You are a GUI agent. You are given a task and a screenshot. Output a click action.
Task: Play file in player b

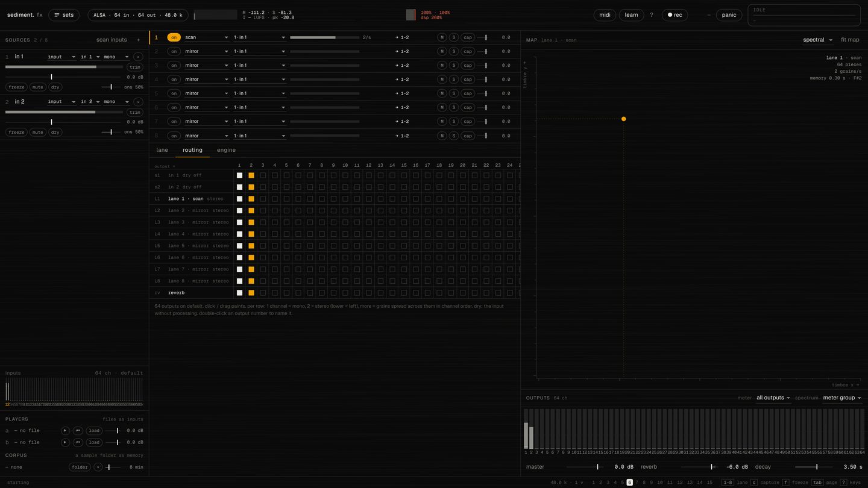(x=65, y=442)
